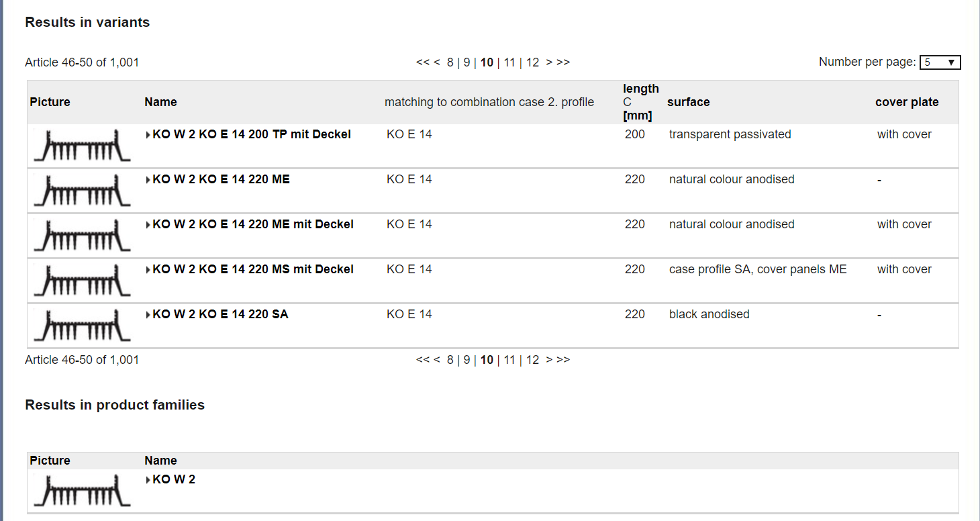Open the Number per page dropdown
Screen dimensions: 980x521
940,62
